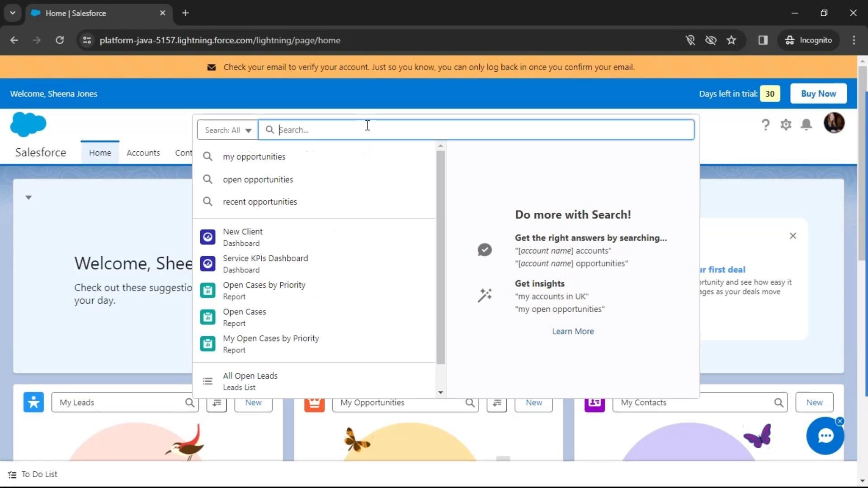This screenshot has height=488, width=868.
Task: Collapse the welcome section arrow
Action: [x=28, y=197]
